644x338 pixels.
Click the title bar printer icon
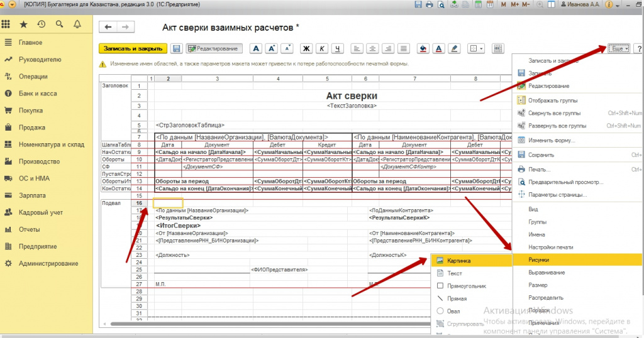pyautogui.click(x=429, y=4)
